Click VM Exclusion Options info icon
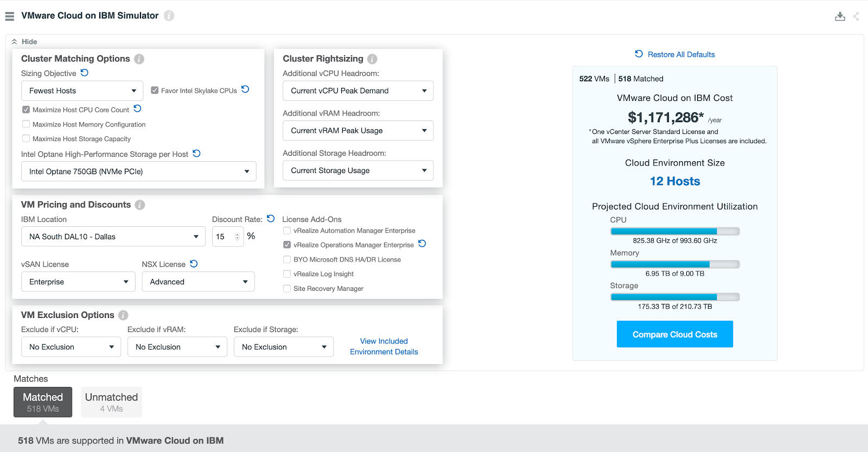 click(123, 315)
